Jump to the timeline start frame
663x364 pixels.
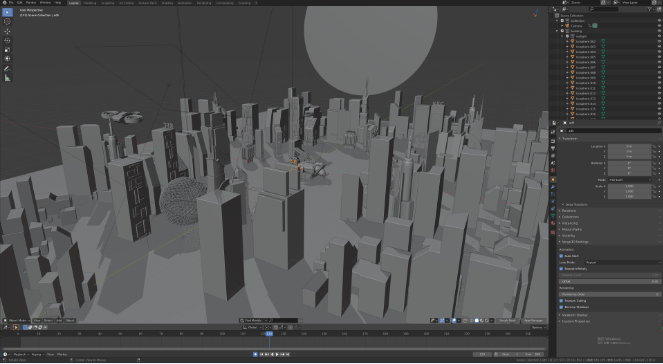[261, 354]
